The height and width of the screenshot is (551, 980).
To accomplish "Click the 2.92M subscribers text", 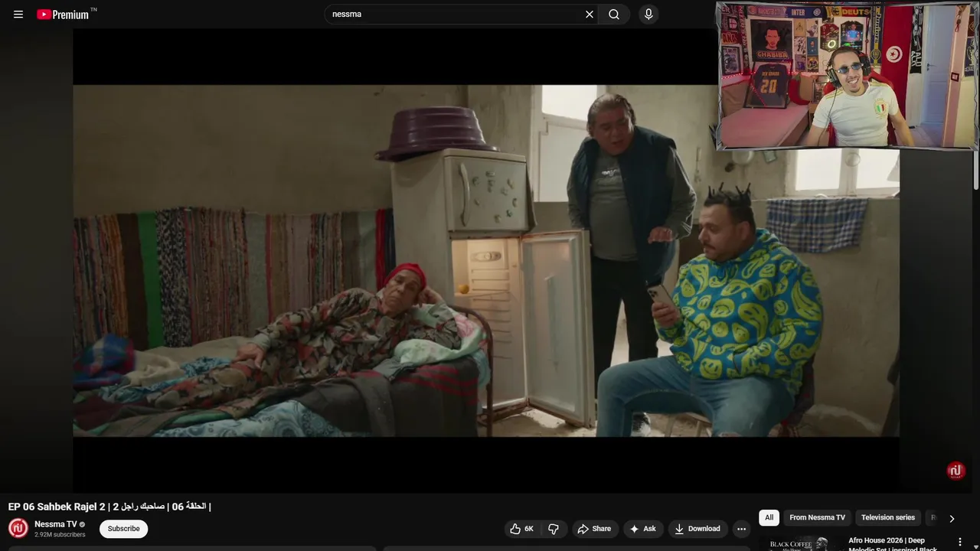I will tap(60, 535).
